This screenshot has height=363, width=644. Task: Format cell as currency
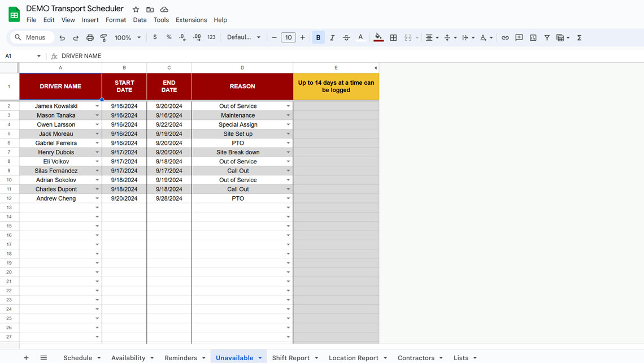(155, 37)
